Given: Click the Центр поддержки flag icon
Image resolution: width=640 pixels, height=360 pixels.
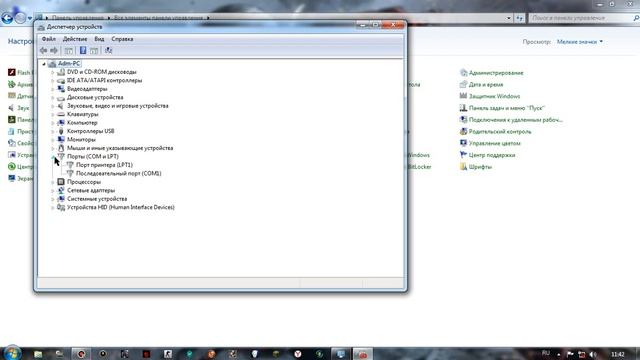Looking at the screenshot, I should pos(463,155).
